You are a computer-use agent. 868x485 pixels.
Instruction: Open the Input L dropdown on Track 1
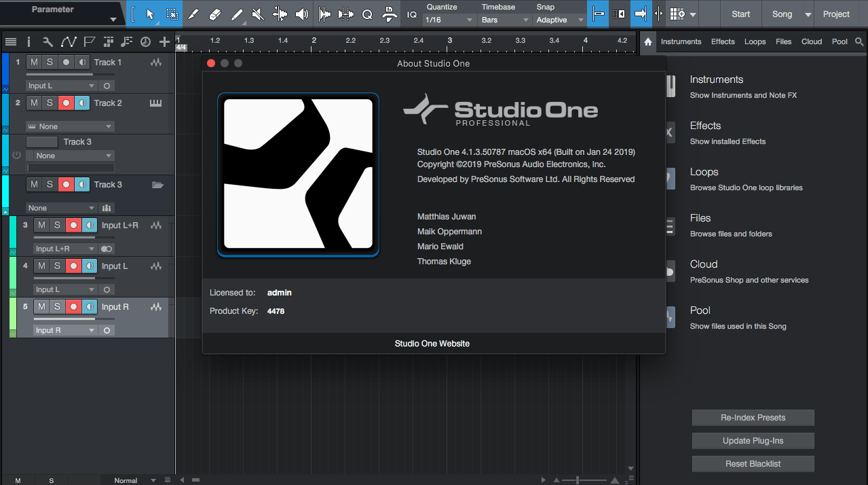point(61,86)
